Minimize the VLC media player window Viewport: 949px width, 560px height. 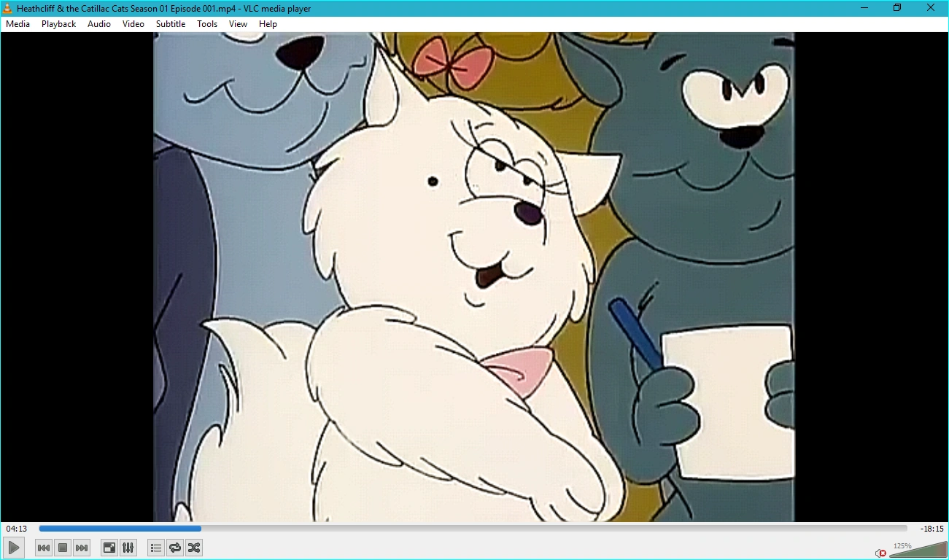click(865, 8)
